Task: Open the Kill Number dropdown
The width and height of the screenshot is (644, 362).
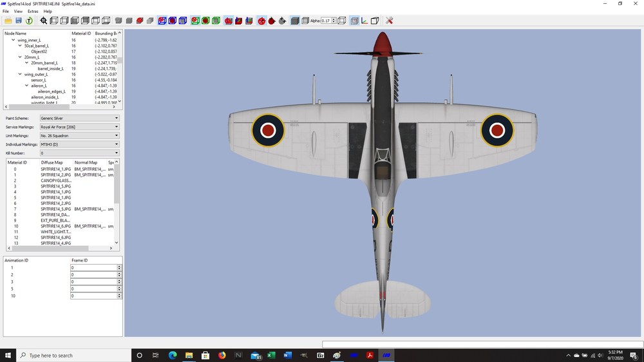Action: click(x=79, y=153)
